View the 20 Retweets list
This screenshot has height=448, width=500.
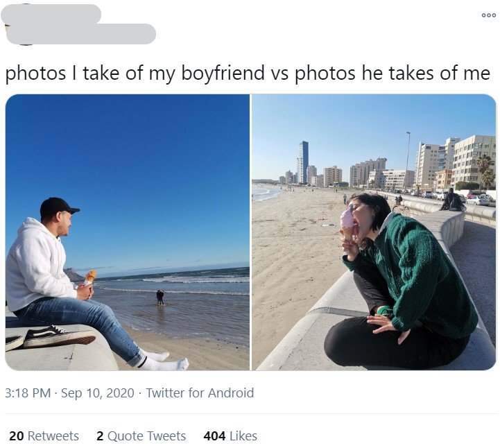44,436
